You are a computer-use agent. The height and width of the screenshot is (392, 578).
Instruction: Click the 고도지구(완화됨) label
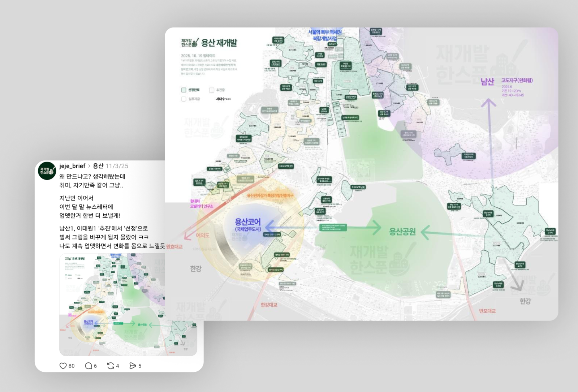tap(517, 80)
